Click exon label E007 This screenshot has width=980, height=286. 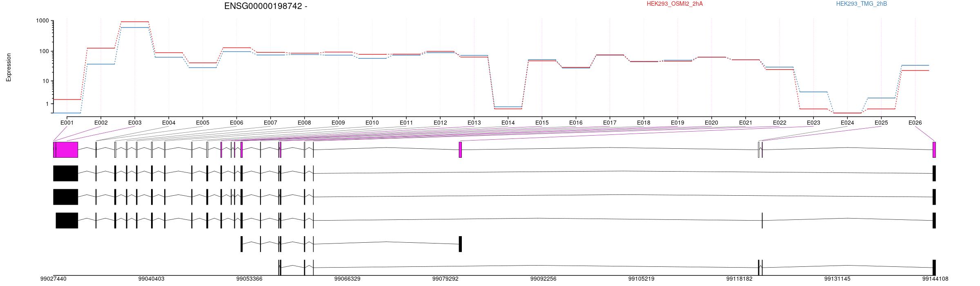(270, 123)
